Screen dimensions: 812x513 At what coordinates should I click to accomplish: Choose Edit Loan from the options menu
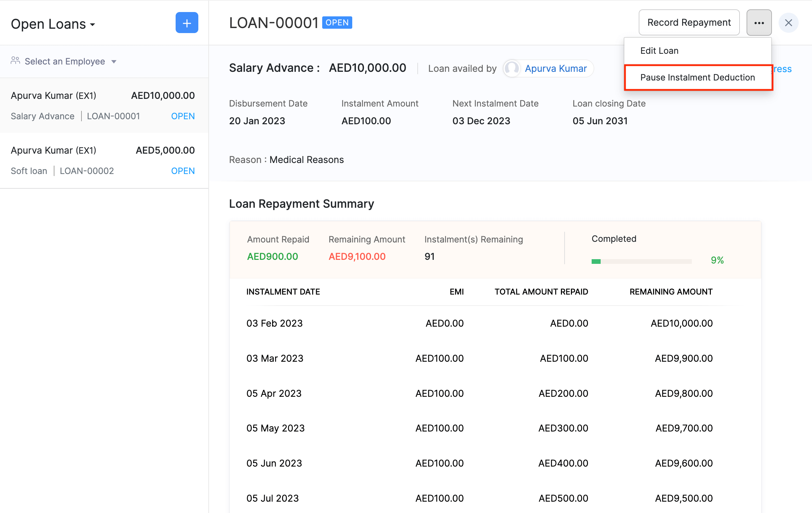659,50
